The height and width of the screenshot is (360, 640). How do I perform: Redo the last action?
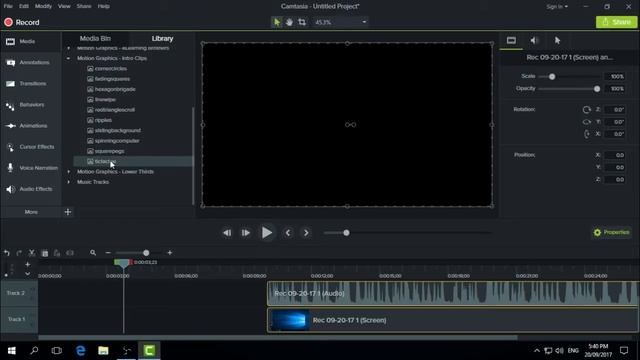[x=19, y=253]
